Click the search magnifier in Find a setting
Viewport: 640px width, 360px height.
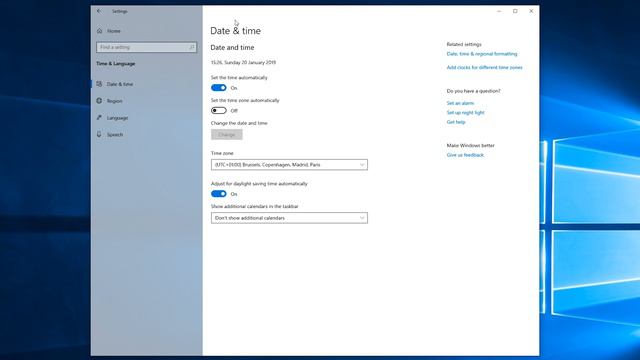pos(192,47)
